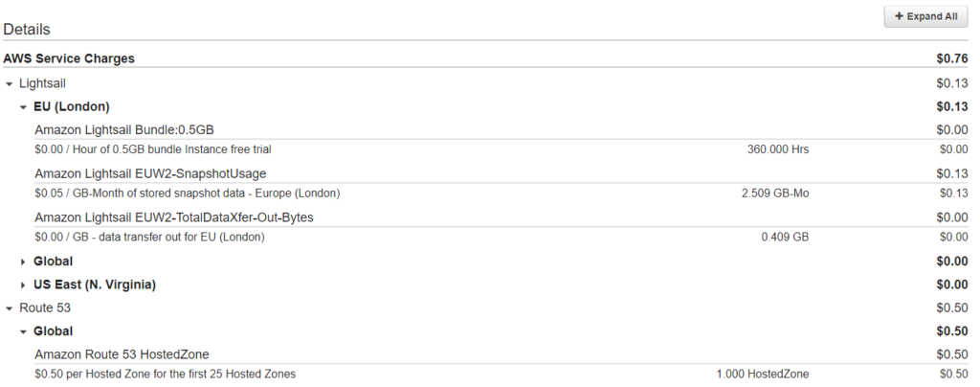
Task: Expand the Global group under Lightsail
Action: tap(24, 262)
